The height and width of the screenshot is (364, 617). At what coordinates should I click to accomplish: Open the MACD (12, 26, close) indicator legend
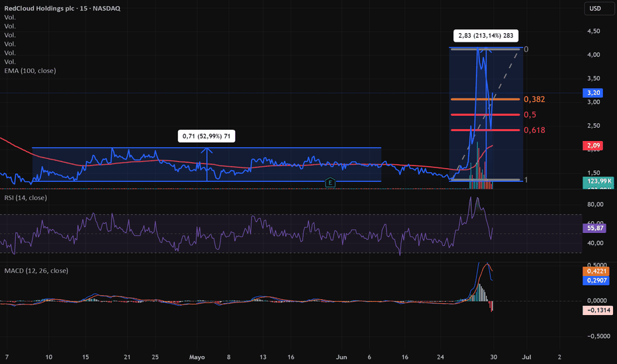tap(36, 271)
